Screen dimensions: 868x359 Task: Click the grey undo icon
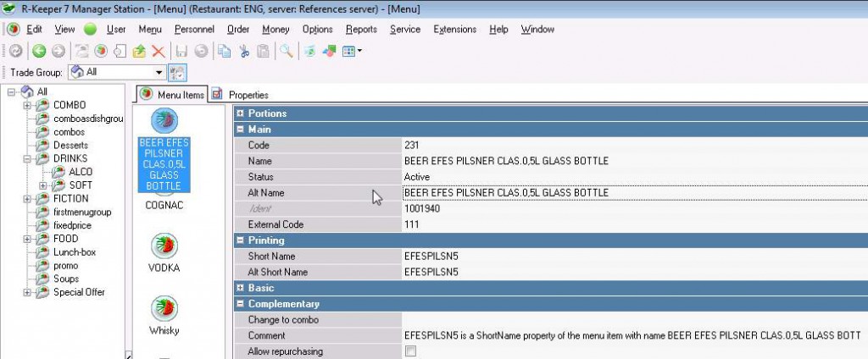(201, 51)
